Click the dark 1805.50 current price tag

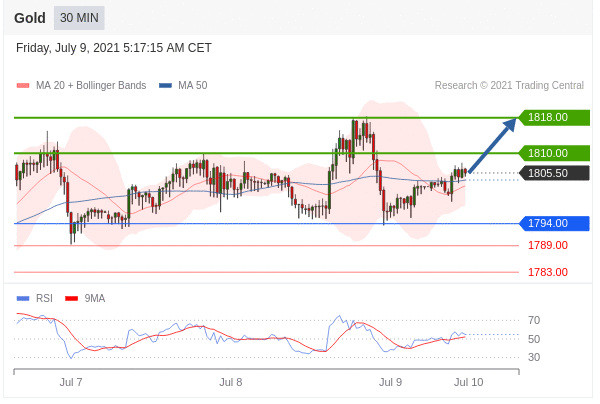[x=552, y=173]
